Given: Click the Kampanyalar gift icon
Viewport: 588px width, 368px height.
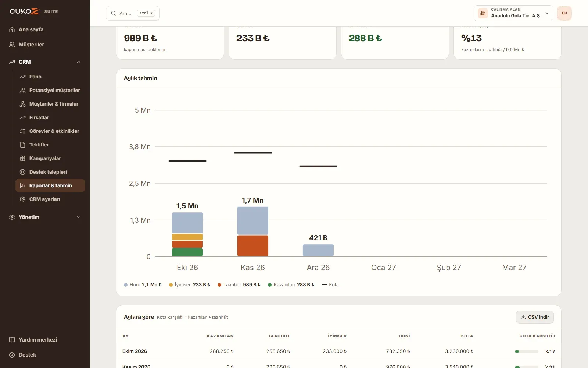Looking at the screenshot, I should coord(22,158).
